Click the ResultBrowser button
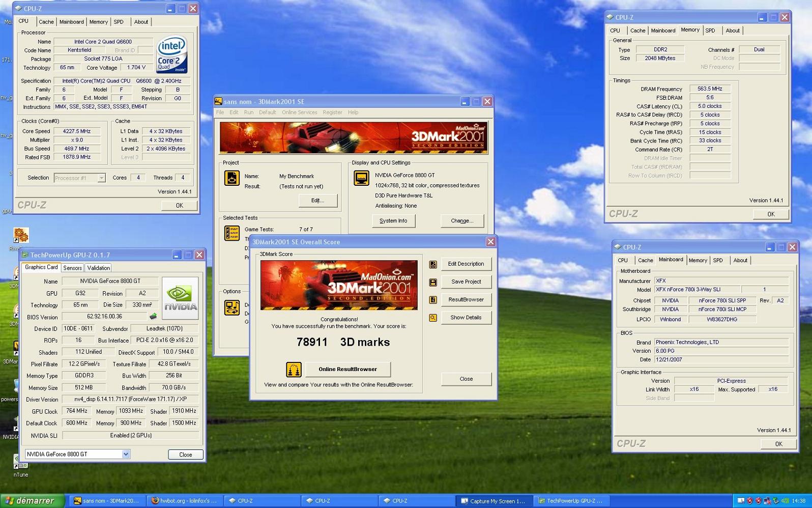This screenshot has width=812, height=508. tap(466, 300)
